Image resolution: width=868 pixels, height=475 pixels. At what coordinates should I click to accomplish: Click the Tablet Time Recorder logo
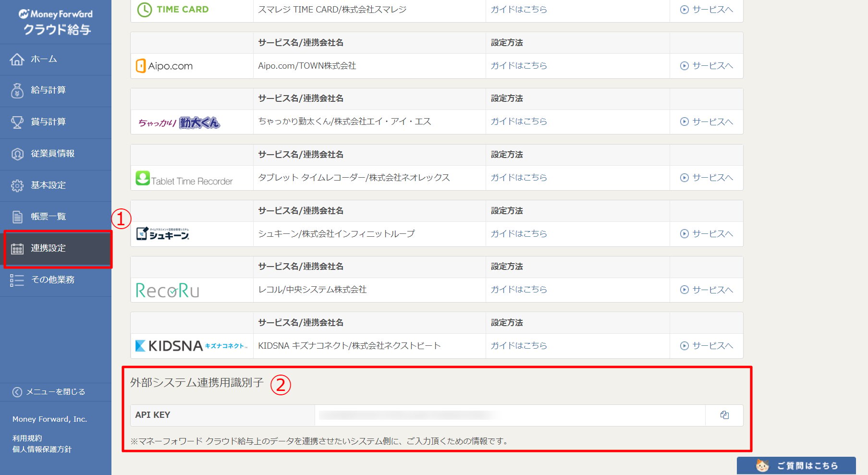pyautogui.click(x=184, y=179)
